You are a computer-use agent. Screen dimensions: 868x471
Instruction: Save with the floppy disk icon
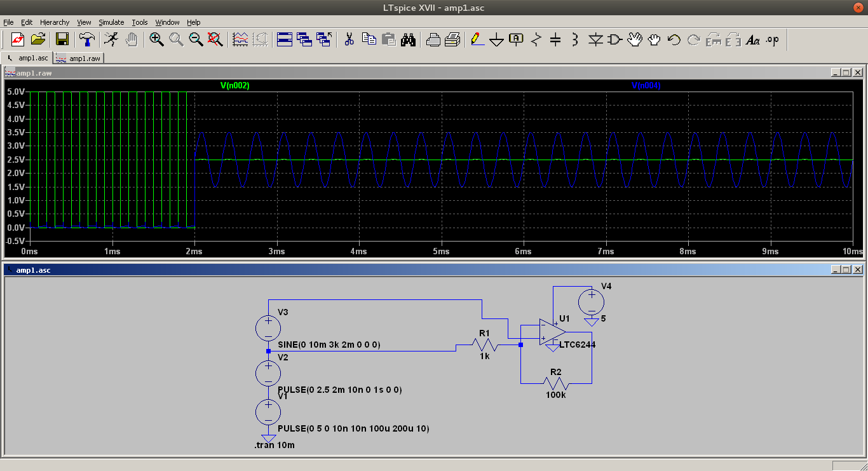coord(62,39)
